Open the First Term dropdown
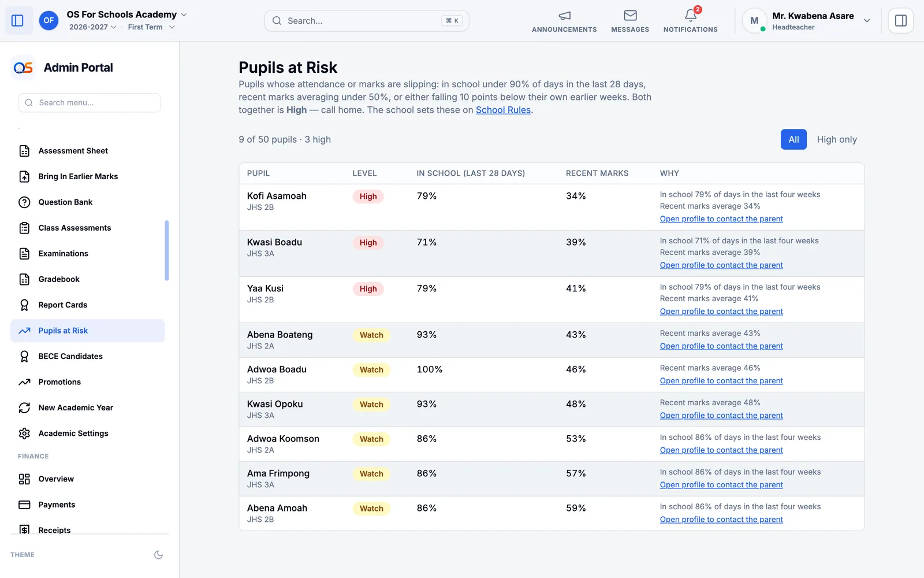The height and width of the screenshot is (578, 924). coord(151,27)
